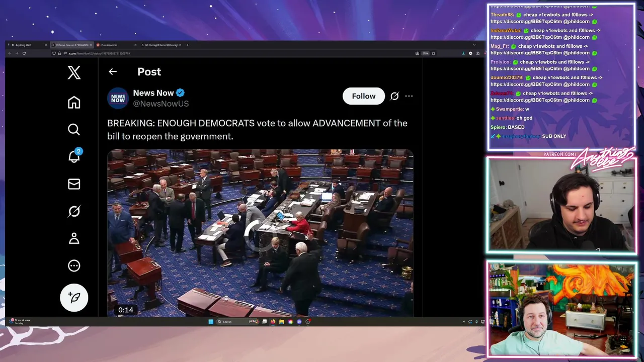Click the Grok icon beside Follow
Screen dimensions: 644x362
pyautogui.click(x=394, y=96)
